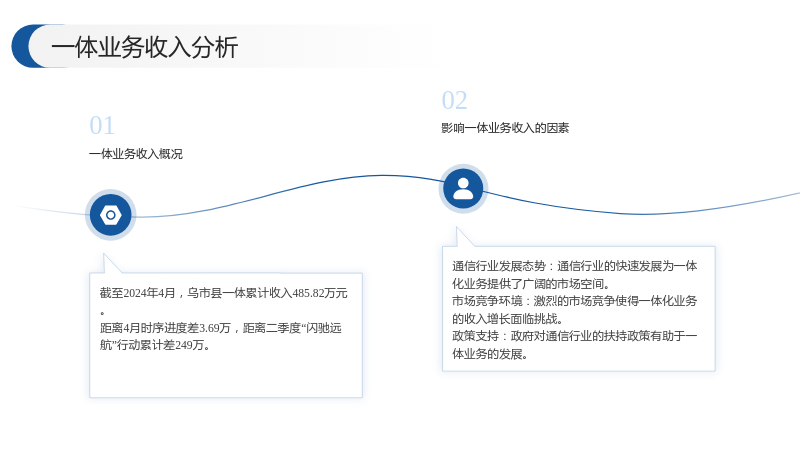Click the text 截至2024年4月 in left callout
This screenshot has width=800, height=450.
tap(137, 293)
